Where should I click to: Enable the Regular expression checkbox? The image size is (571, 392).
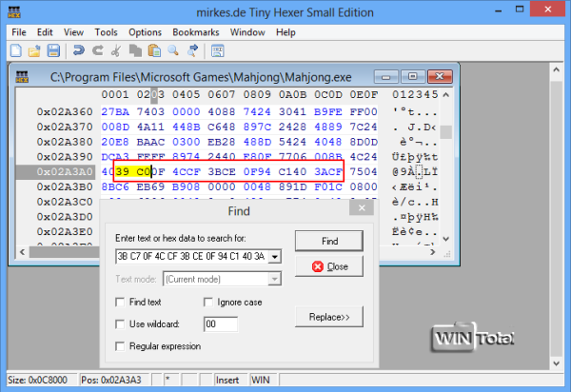click(x=120, y=346)
